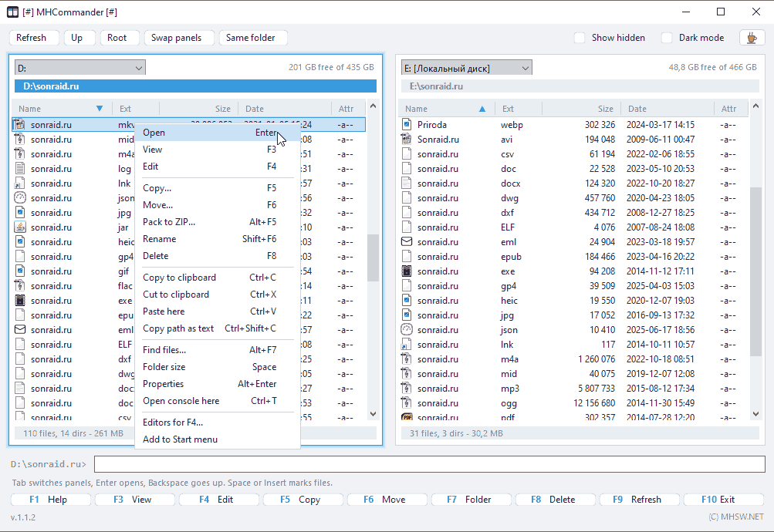
Task: Click the command line input field
Action: pyautogui.click(x=430, y=464)
